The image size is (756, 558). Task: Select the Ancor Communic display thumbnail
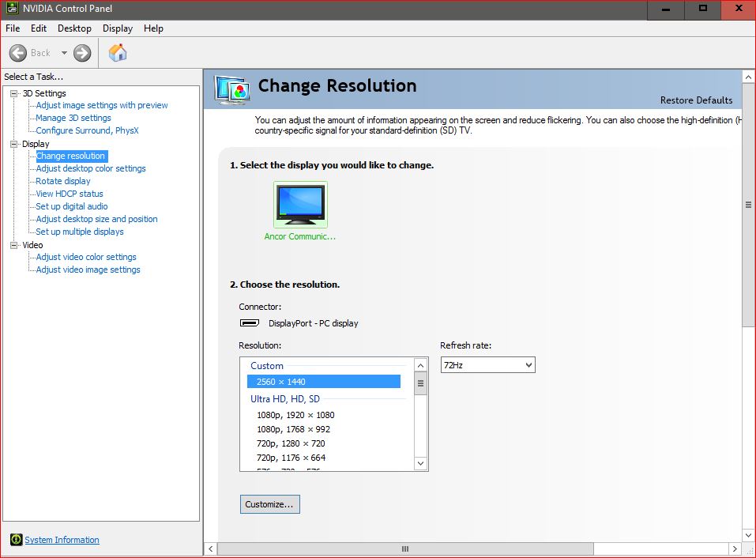pyautogui.click(x=300, y=204)
